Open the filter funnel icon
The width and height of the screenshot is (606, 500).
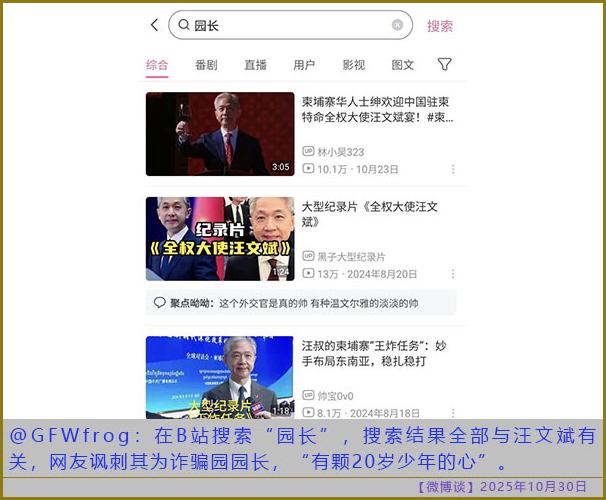coord(445,64)
